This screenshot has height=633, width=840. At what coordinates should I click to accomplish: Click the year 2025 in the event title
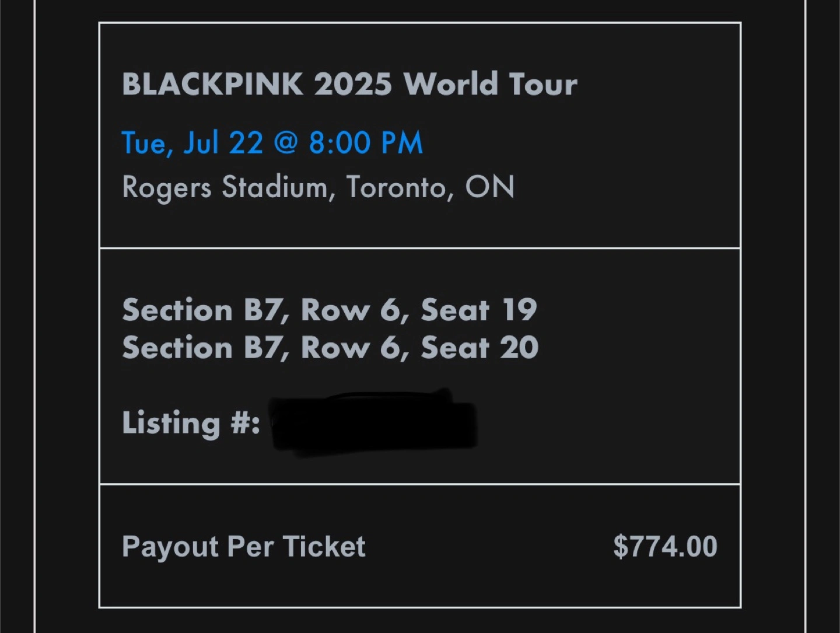(x=352, y=84)
